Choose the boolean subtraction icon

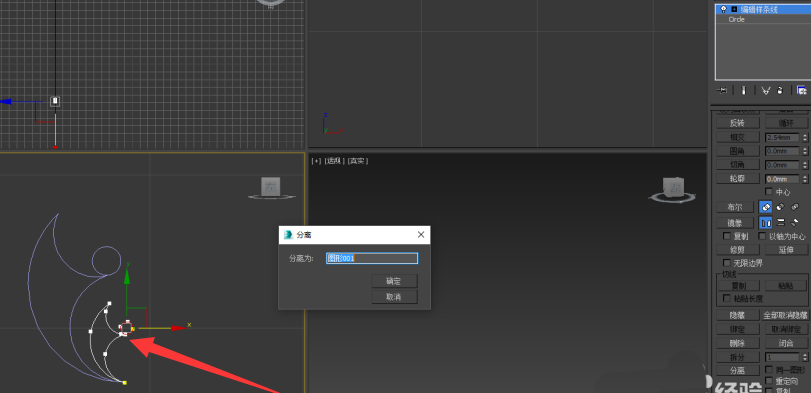click(780, 207)
